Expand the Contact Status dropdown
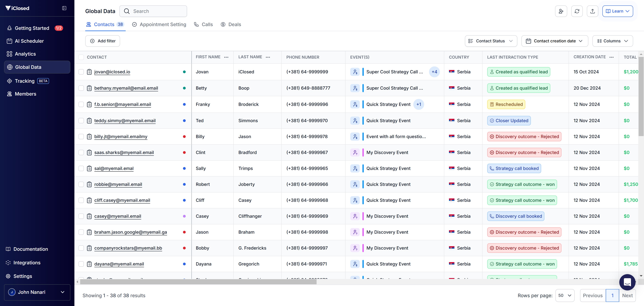 (x=491, y=41)
